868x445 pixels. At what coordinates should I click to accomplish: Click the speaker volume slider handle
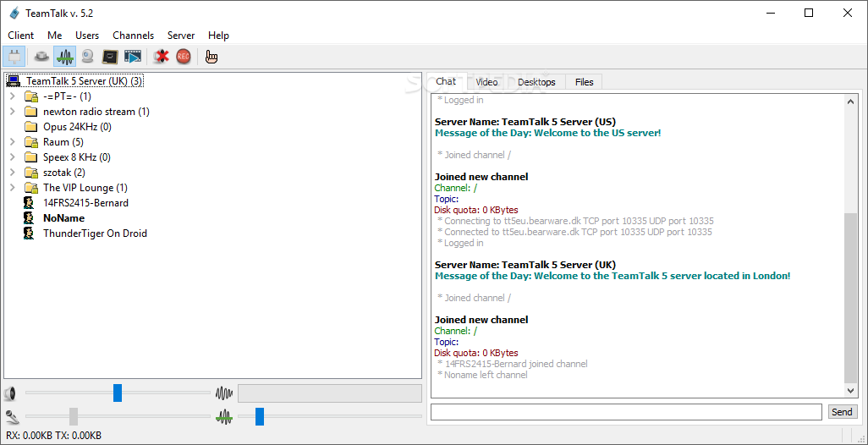[x=118, y=393]
